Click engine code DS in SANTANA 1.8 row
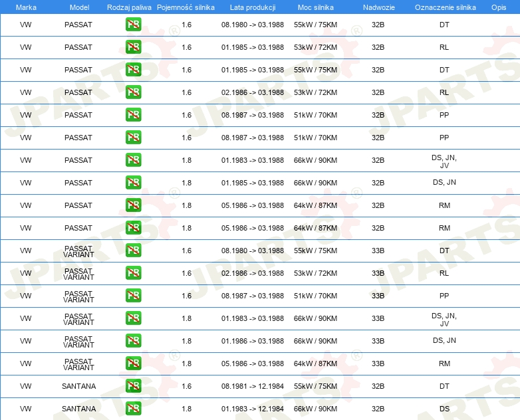The image size is (520, 420). click(x=444, y=409)
